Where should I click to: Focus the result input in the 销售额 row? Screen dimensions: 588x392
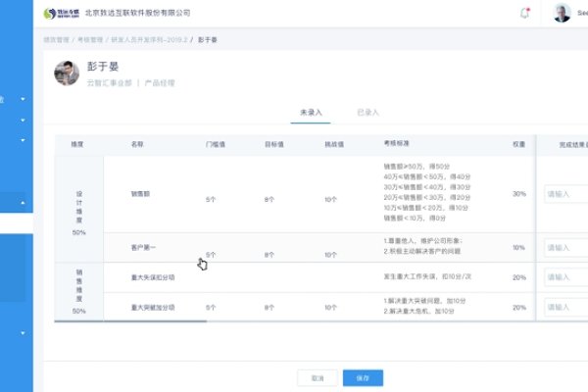566,194
